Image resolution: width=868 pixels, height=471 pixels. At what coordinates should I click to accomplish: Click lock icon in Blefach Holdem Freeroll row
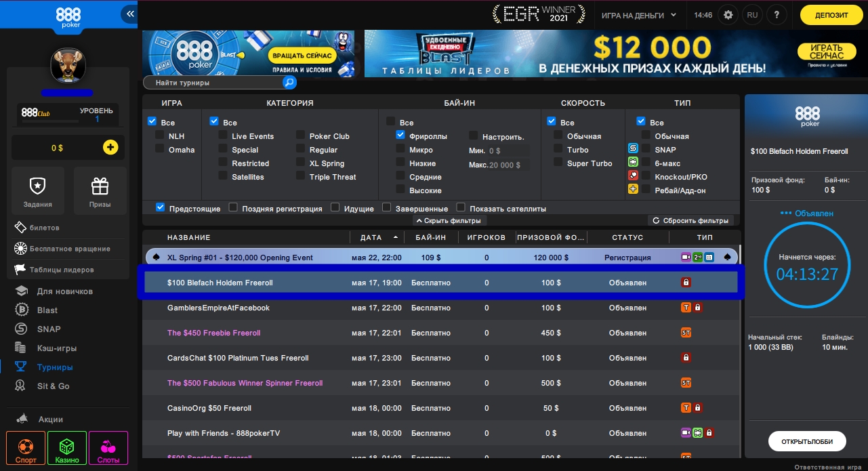pyautogui.click(x=686, y=283)
